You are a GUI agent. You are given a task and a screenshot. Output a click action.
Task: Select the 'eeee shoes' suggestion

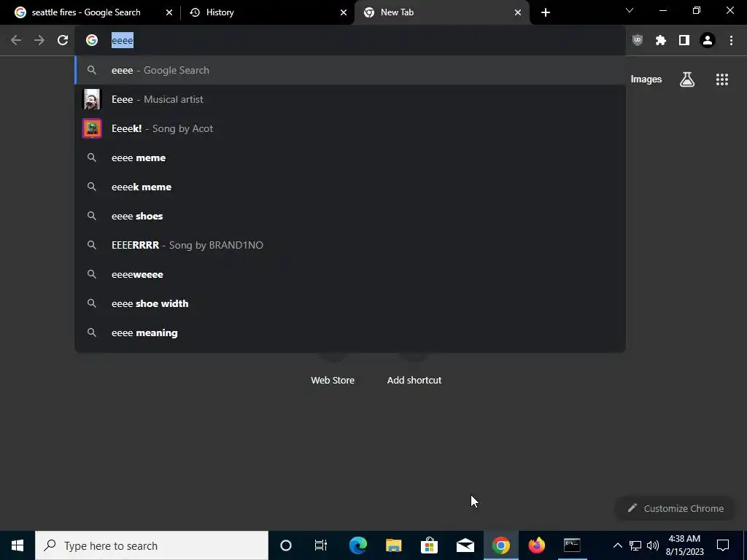click(350, 216)
